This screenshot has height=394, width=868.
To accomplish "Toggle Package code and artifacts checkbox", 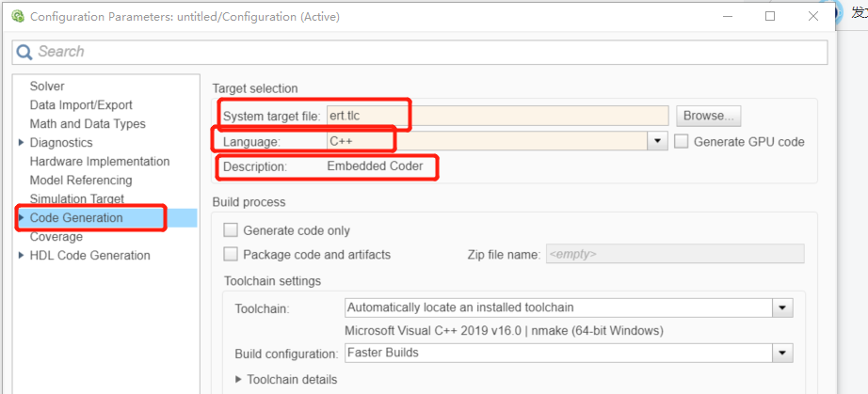I will pyautogui.click(x=231, y=254).
